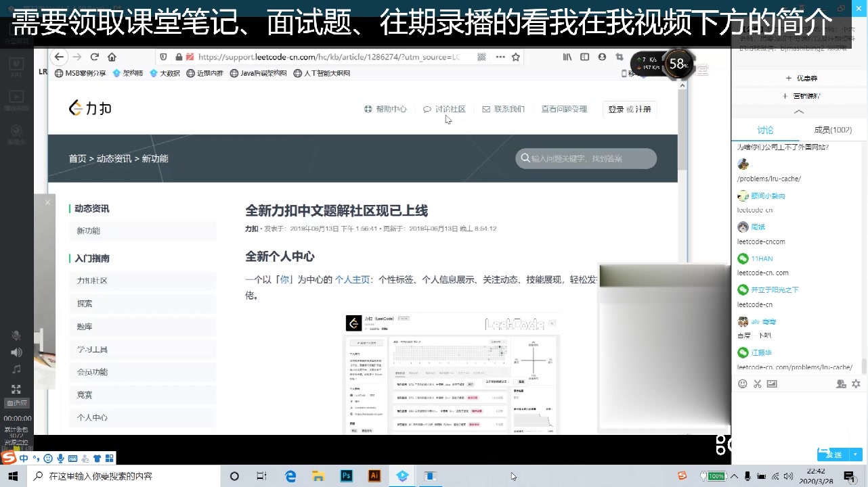Select 探索 in the left sidebar
Screen dimensions: 868x487
pos(142,304)
